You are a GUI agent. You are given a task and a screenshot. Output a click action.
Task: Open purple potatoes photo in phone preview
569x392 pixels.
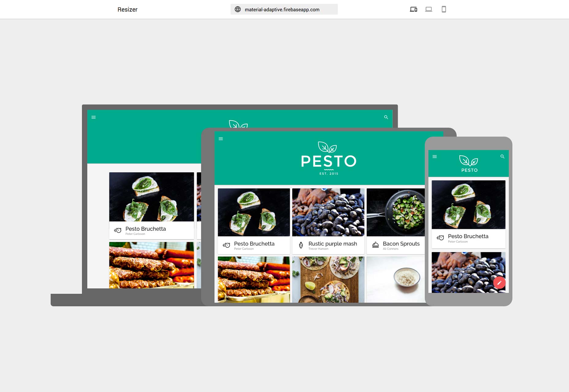pos(468,272)
